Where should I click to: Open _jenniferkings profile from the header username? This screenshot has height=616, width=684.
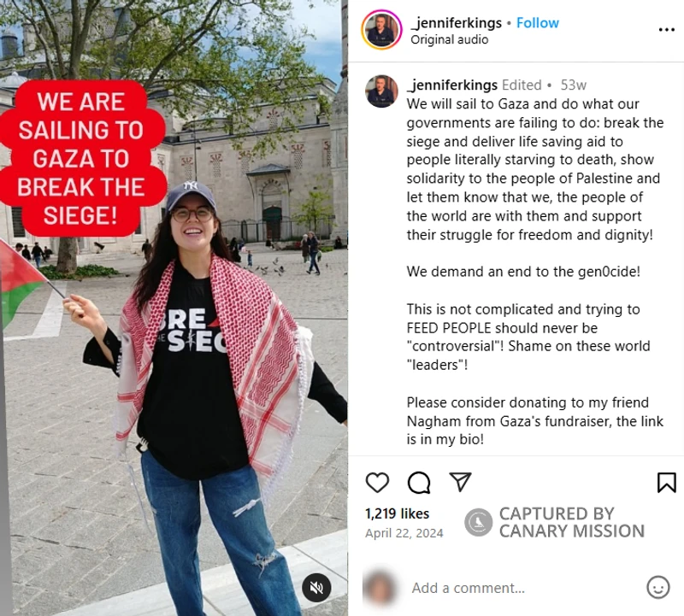[457, 23]
